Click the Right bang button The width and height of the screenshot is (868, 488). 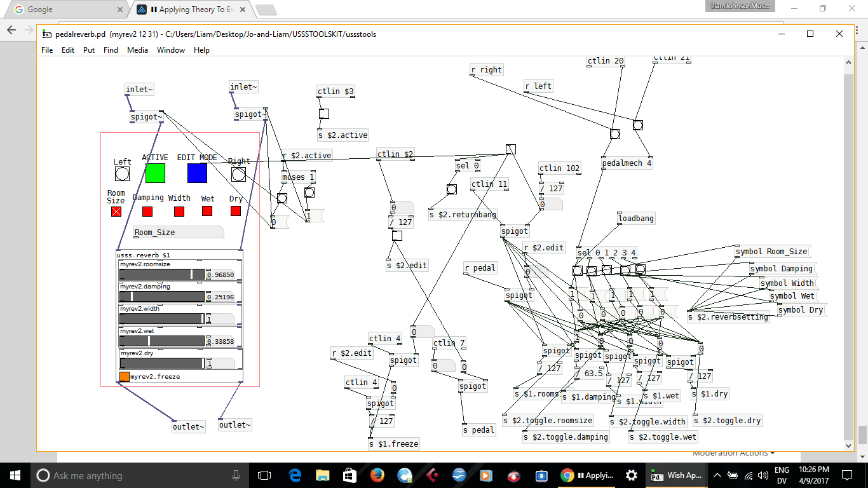tap(238, 174)
